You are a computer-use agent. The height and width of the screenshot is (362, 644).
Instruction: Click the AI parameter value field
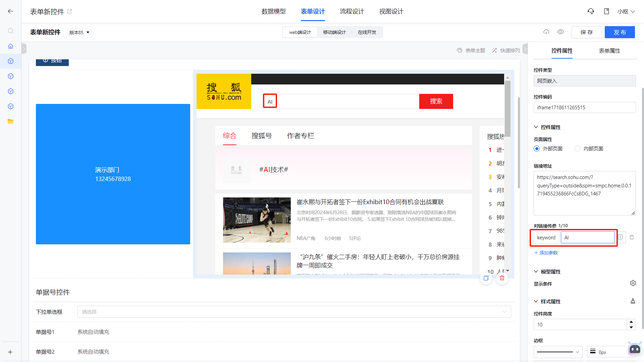coord(588,237)
